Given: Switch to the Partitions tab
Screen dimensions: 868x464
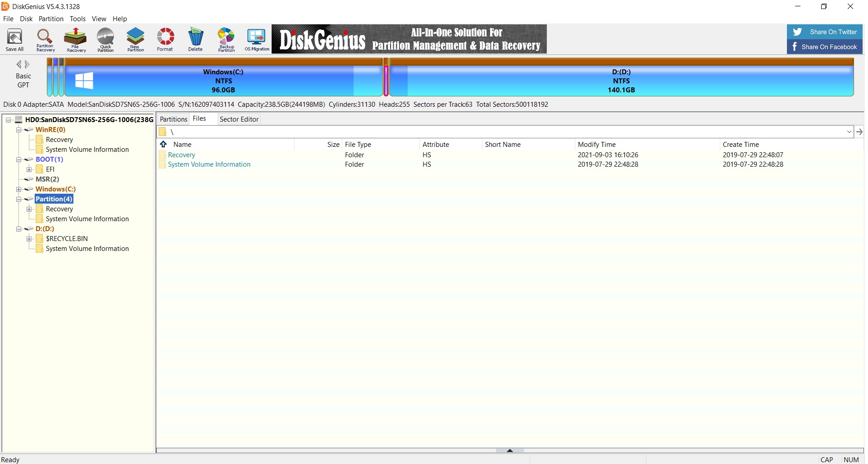Looking at the screenshot, I should [173, 119].
